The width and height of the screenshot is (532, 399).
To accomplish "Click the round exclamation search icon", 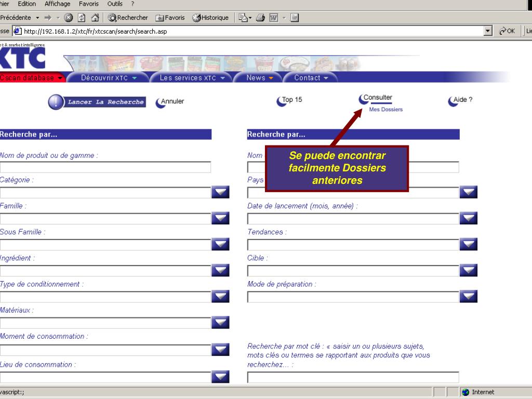I will pos(56,102).
